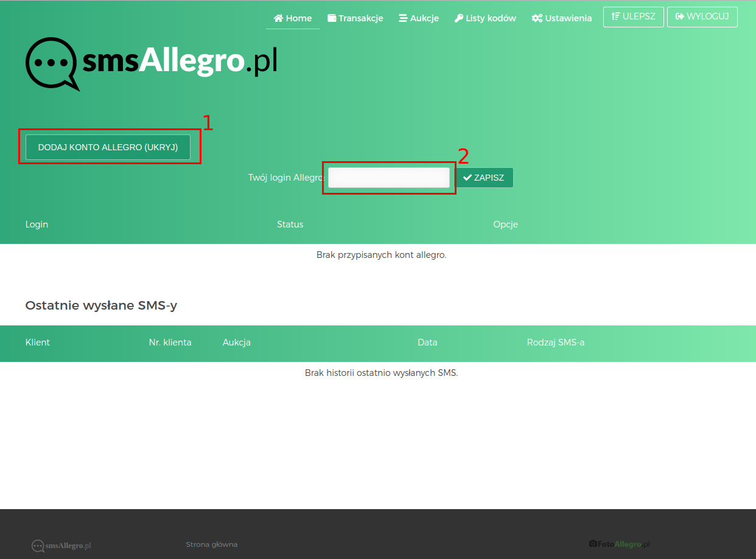
Task: Open the Transakcje page
Action: (x=355, y=18)
